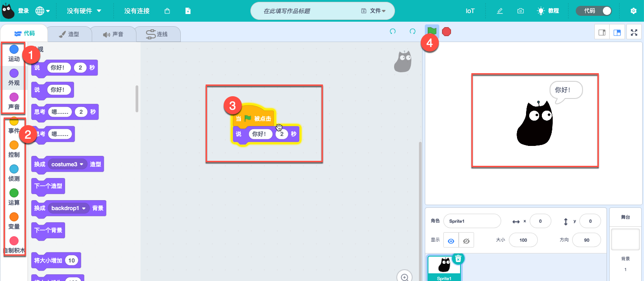The height and width of the screenshot is (281, 644).
Task: Switch to large stage layout
Action: 616,33
